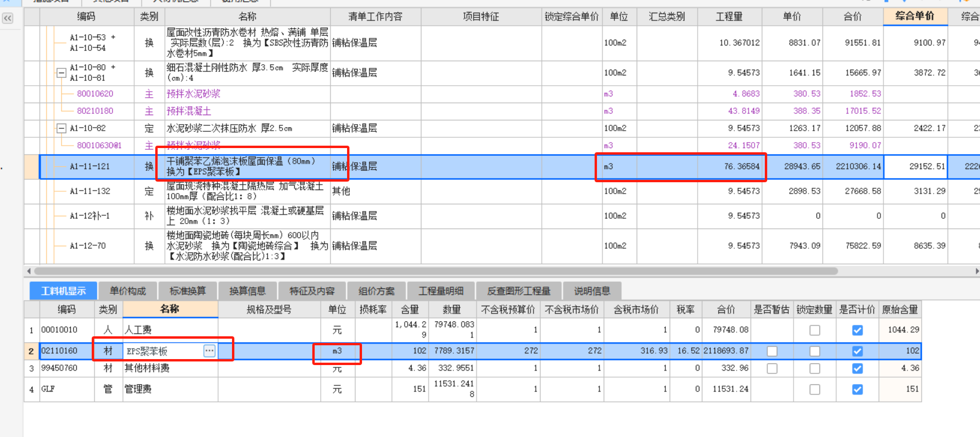Click the 合价 value 2210306.14
The width and height of the screenshot is (980, 437).
pyautogui.click(x=858, y=167)
